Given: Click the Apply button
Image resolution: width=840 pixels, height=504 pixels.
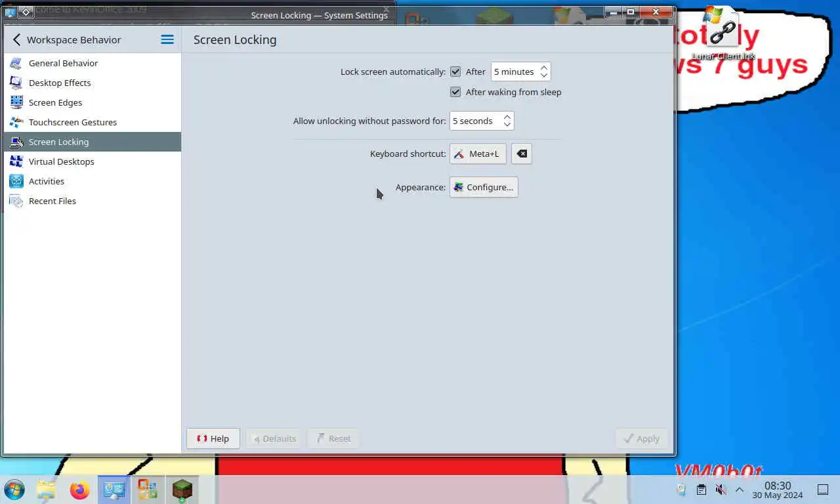Looking at the screenshot, I should 641,438.
